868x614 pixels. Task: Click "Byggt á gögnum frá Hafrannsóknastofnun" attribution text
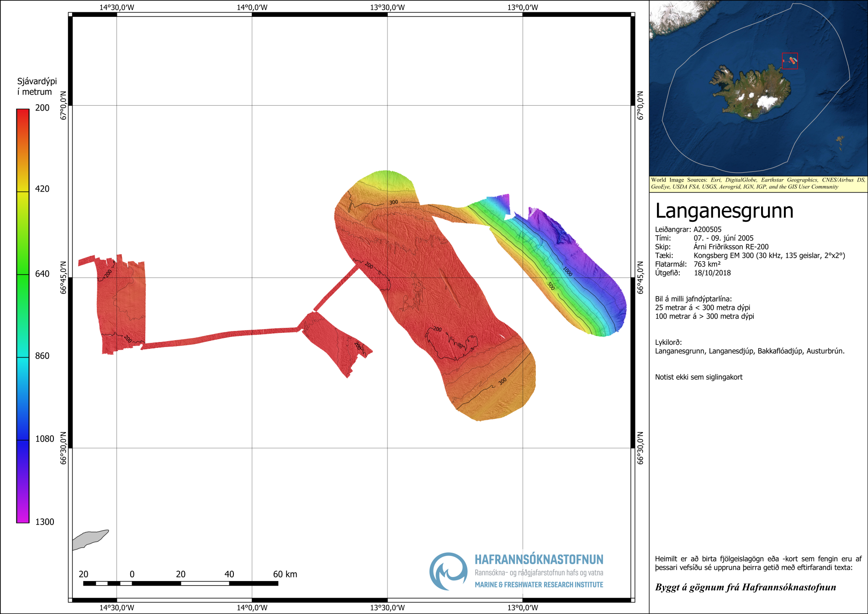pos(745,587)
